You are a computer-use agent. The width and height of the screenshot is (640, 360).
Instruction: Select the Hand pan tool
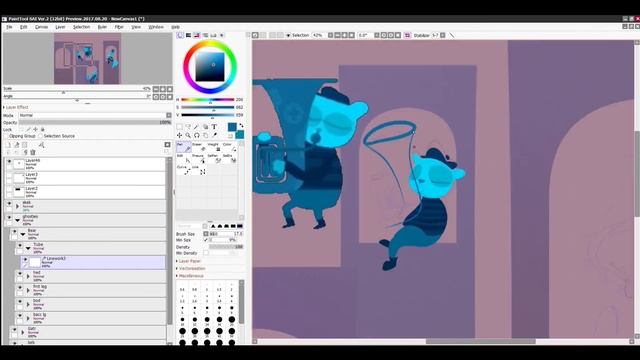point(205,135)
